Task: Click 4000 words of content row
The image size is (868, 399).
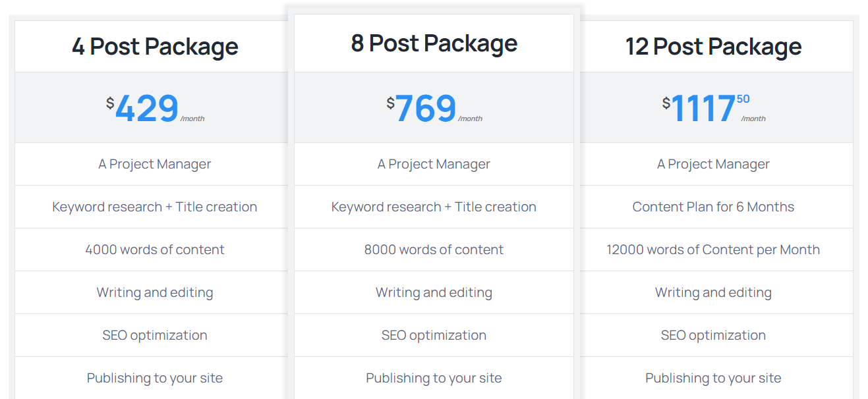Action: point(155,250)
